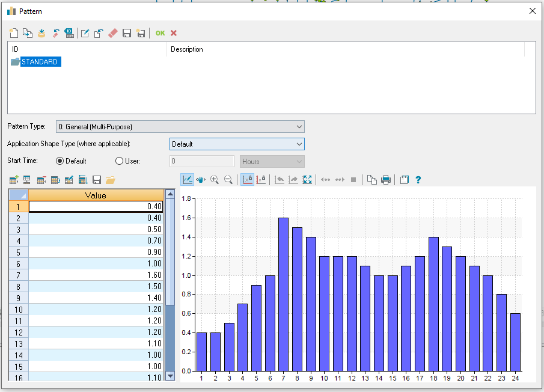This screenshot has width=544, height=392.
Task: Click the Value cell in row 1
Action: [x=95, y=206]
